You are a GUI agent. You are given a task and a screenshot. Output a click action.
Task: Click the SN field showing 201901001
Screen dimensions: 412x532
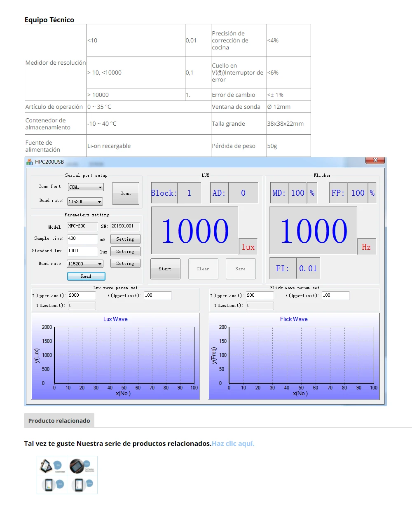click(x=125, y=226)
